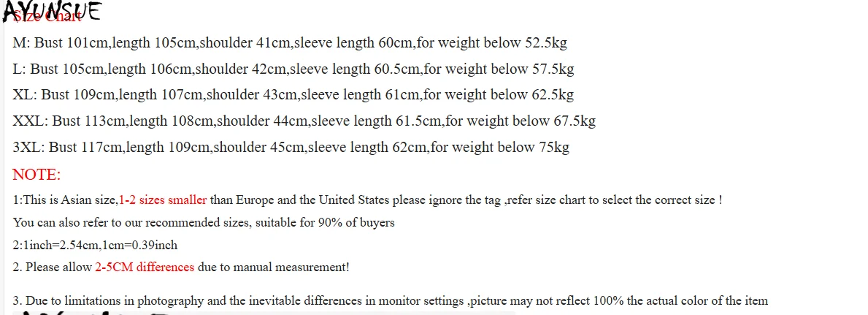Click the monitor settings color disclaimer line

[391, 301]
